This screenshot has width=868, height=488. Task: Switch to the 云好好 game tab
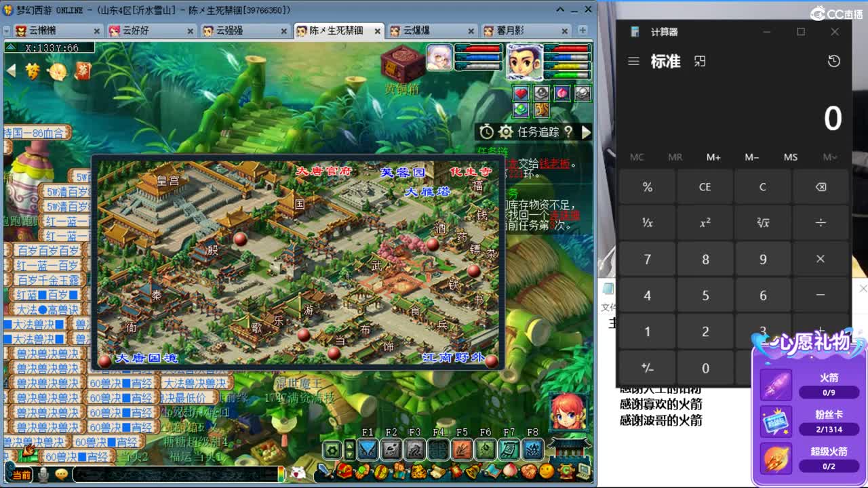[x=152, y=30]
